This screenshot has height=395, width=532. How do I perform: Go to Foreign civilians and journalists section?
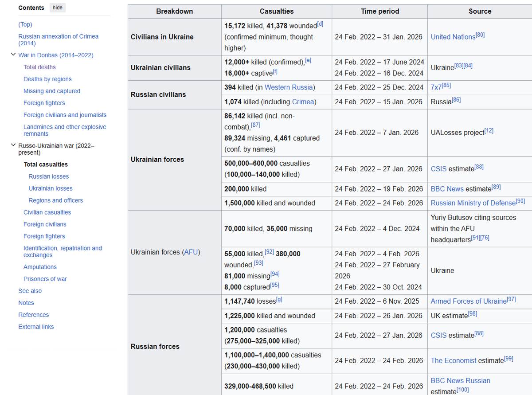point(65,115)
